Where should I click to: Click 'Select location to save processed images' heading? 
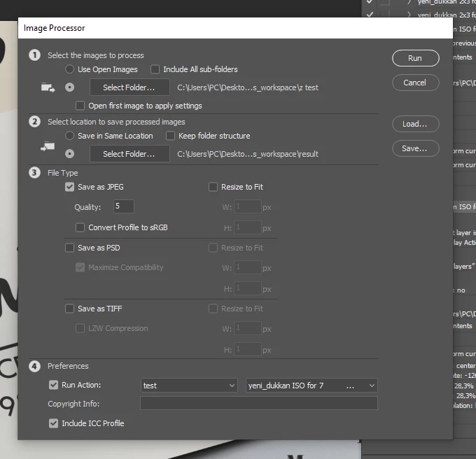pyautogui.click(x=116, y=122)
